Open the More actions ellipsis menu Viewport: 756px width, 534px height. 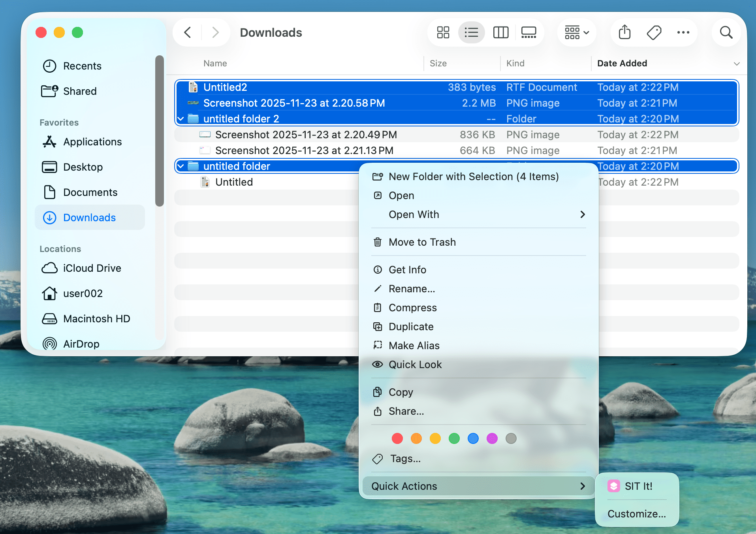tap(683, 32)
